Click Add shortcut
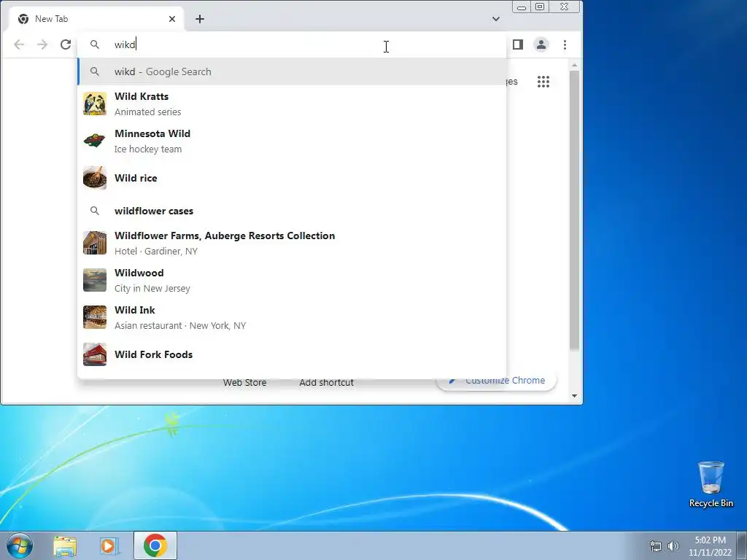This screenshot has width=747, height=560. click(x=326, y=382)
